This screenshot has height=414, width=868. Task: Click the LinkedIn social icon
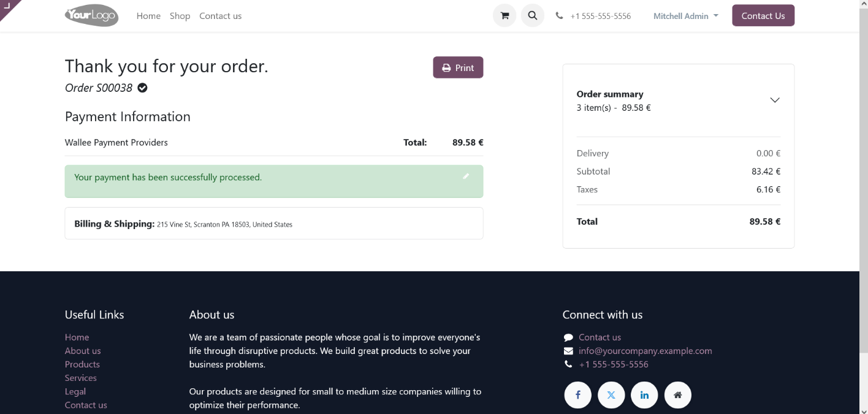click(644, 395)
